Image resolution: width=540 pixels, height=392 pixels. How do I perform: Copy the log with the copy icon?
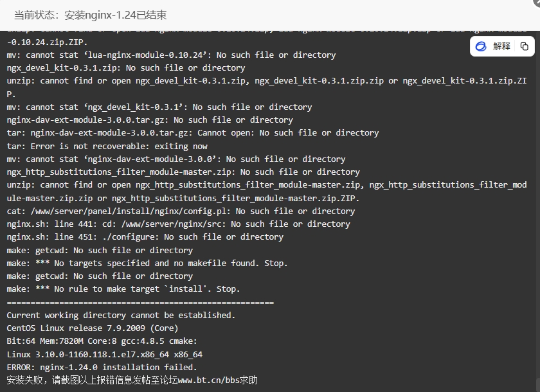[524, 46]
